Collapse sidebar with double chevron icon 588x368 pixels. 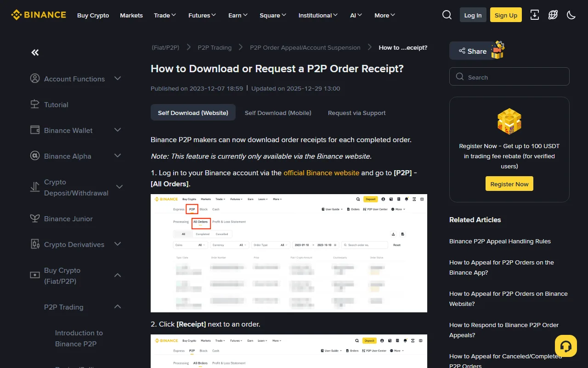pyautogui.click(x=35, y=52)
